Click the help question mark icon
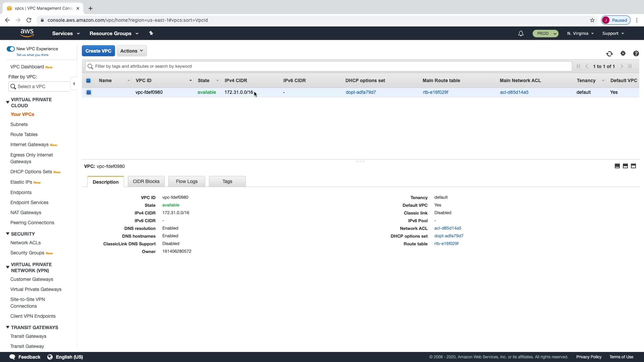 pos(636,54)
